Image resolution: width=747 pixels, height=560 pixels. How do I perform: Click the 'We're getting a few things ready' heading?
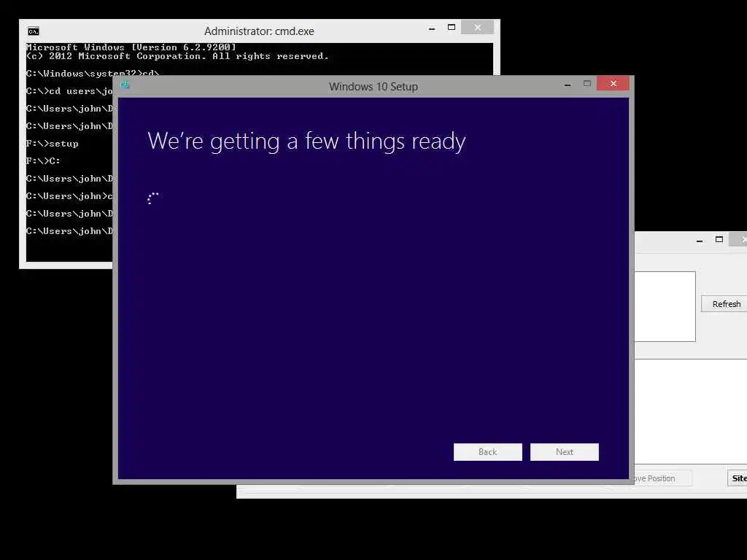coord(306,141)
